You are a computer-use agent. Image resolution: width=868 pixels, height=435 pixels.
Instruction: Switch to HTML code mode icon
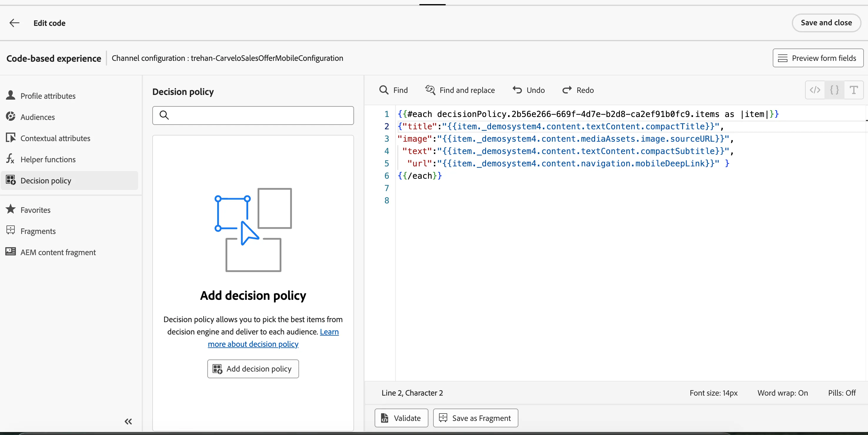(x=815, y=90)
